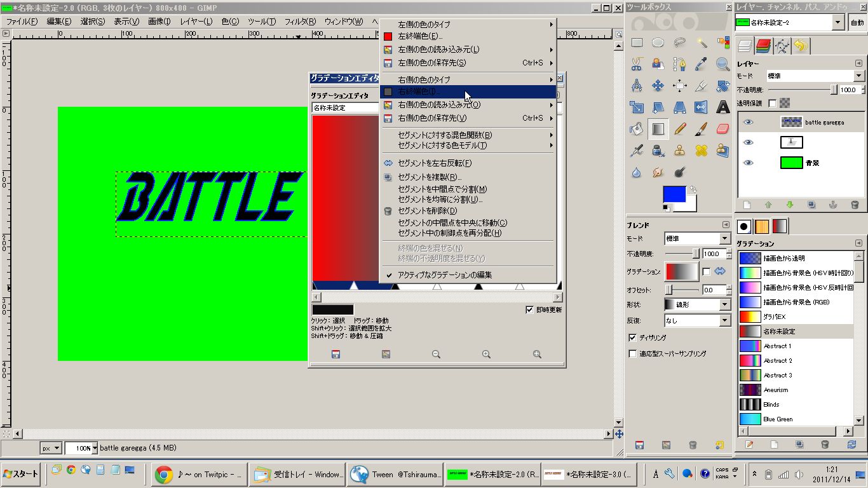Select the Color Picker eyedropper tool
Screen dimensions: 868x488
pos(702,64)
